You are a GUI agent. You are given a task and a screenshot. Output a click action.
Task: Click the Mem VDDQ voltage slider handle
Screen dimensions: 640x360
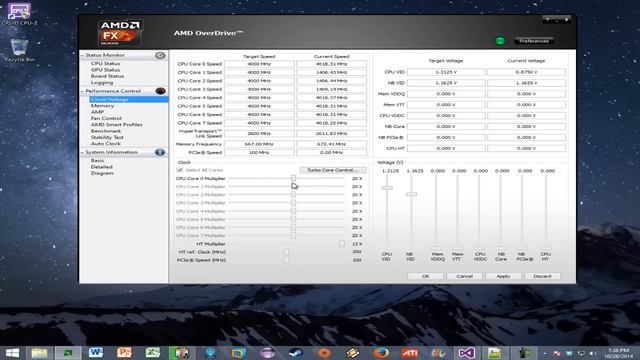pyautogui.click(x=436, y=248)
